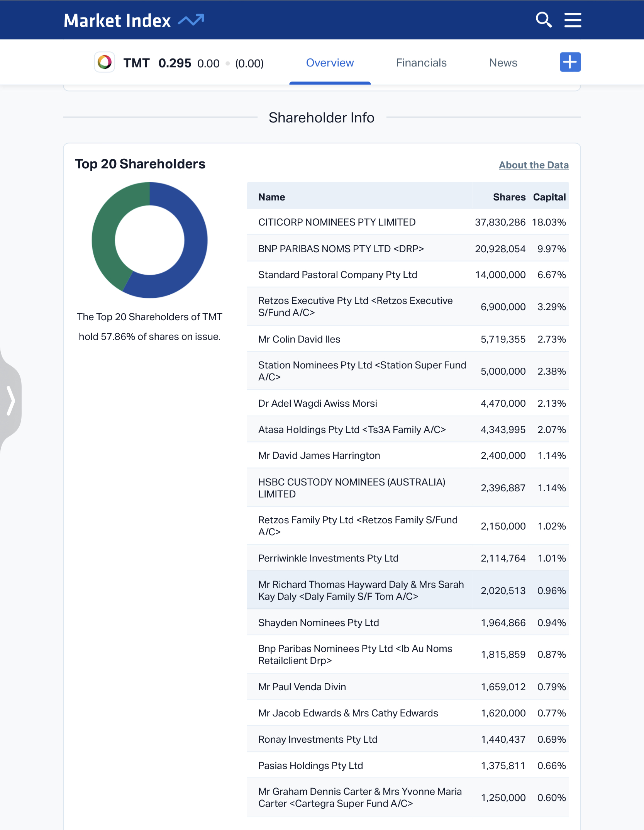Open the About the Data link
This screenshot has height=830, width=644.
(x=534, y=165)
